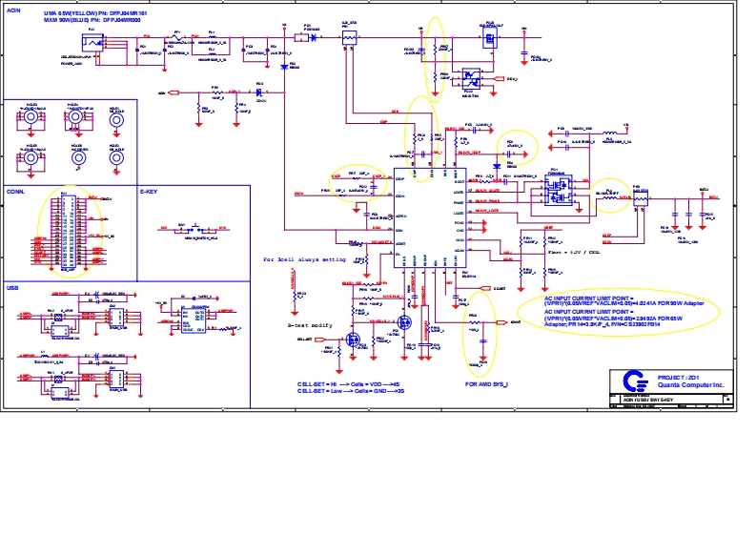Click the ACIN section title label

click(15, 6)
